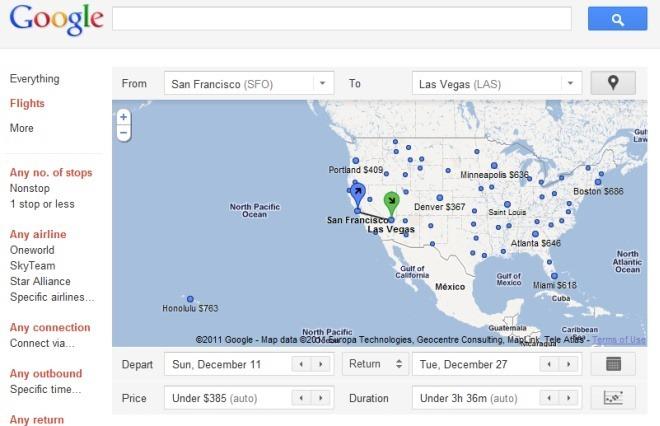Expand the To airport dropdown
The height and width of the screenshot is (426, 660).
point(570,84)
